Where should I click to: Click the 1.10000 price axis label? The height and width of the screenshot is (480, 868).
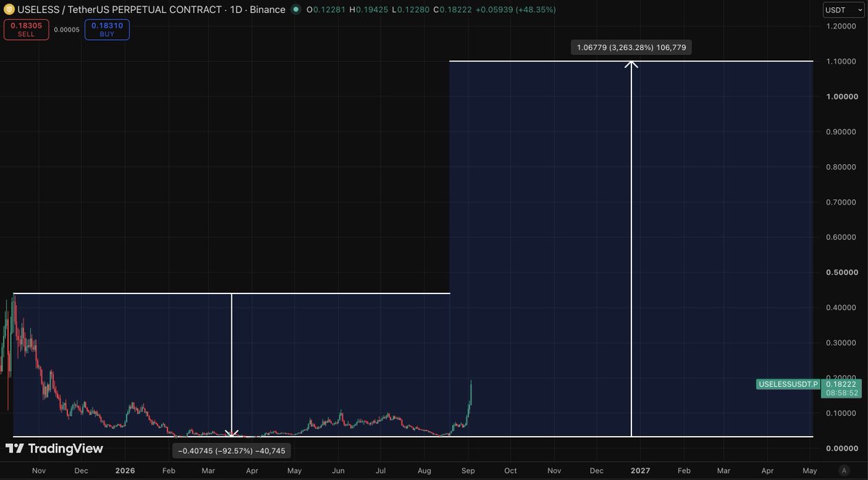click(x=841, y=61)
